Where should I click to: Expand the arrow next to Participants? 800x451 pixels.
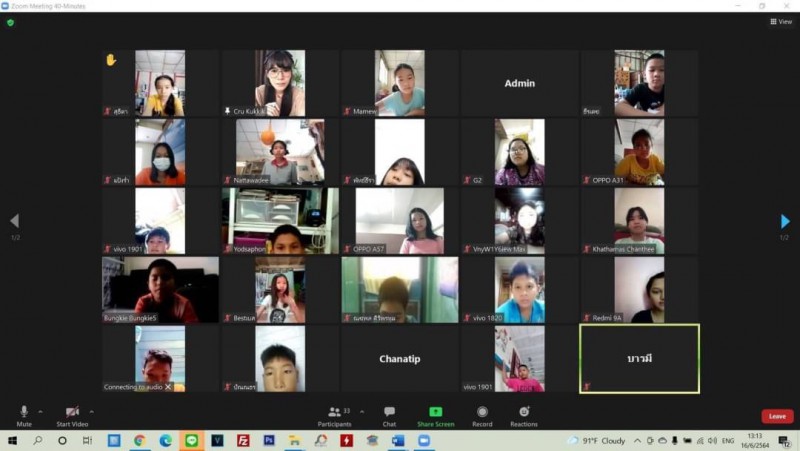[x=361, y=411]
